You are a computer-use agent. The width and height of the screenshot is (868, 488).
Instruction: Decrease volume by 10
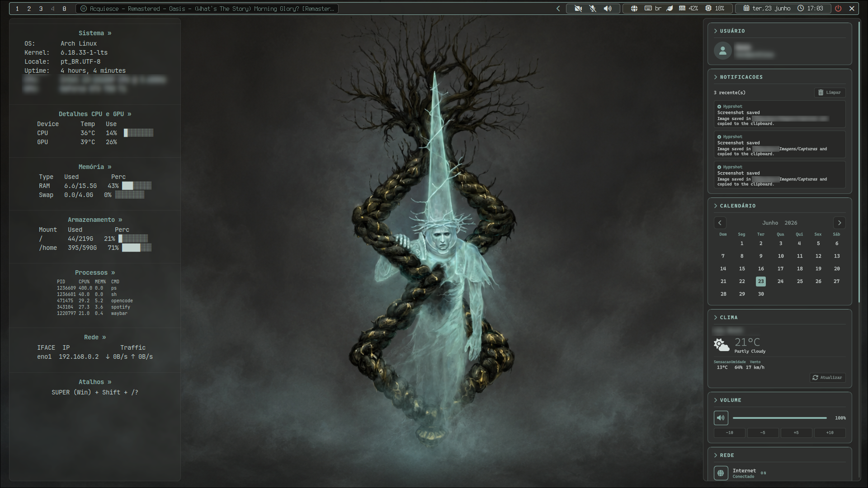730,433
